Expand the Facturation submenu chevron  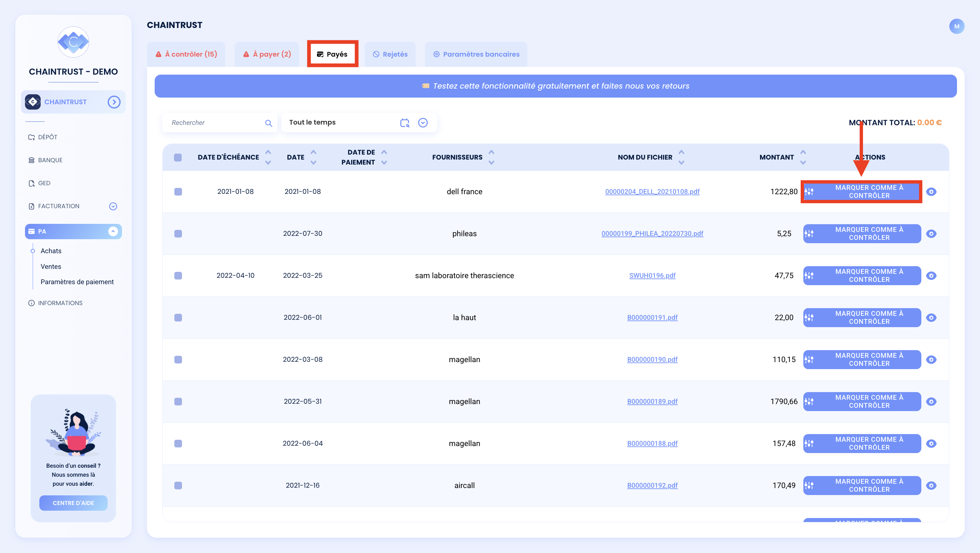click(113, 206)
